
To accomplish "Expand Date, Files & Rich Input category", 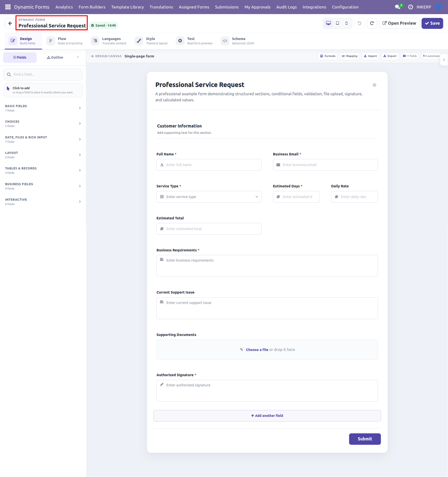I will click(x=43, y=139).
